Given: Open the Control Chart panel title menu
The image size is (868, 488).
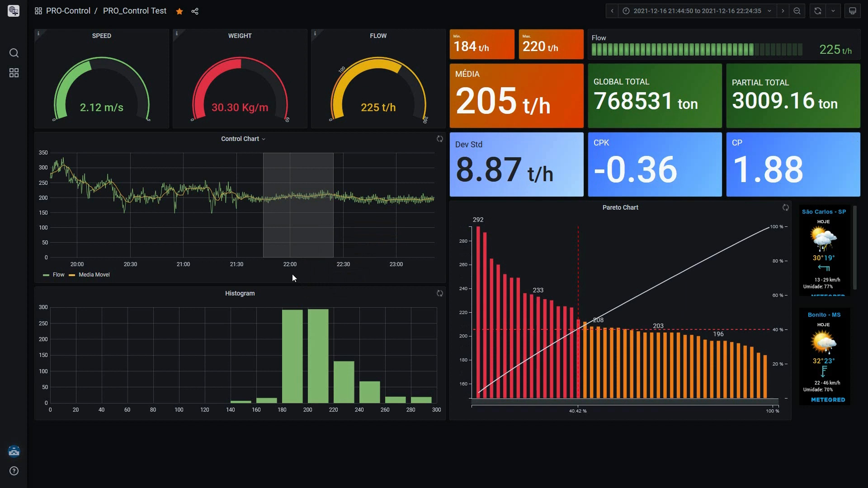Looking at the screenshot, I should (243, 139).
